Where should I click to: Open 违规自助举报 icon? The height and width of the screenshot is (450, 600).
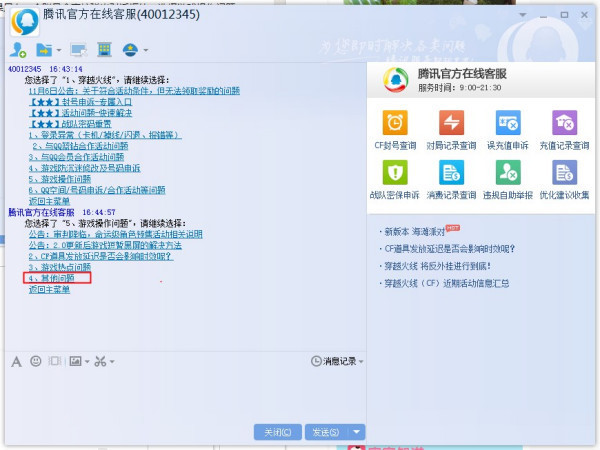(508, 173)
